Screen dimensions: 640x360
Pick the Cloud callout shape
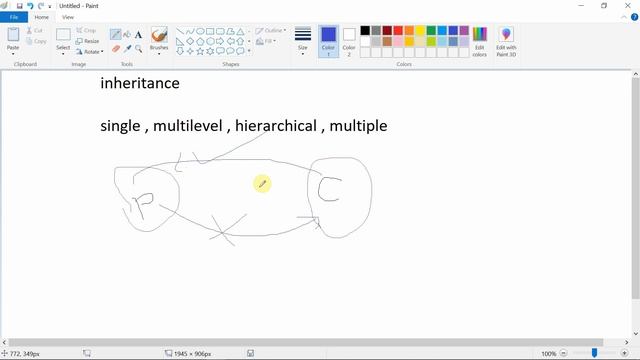pyautogui.click(x=240, y=51)
